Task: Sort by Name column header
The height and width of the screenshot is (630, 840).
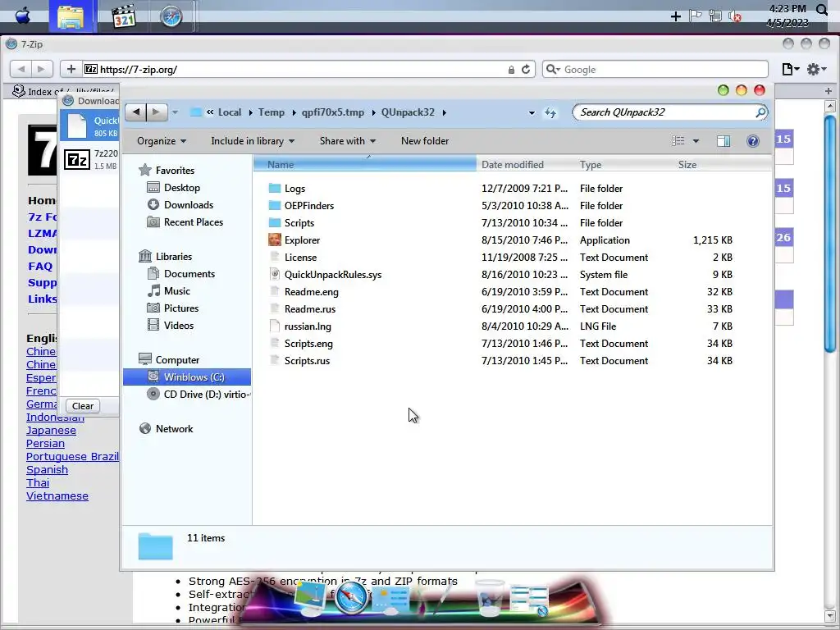Action: point(365,164)
